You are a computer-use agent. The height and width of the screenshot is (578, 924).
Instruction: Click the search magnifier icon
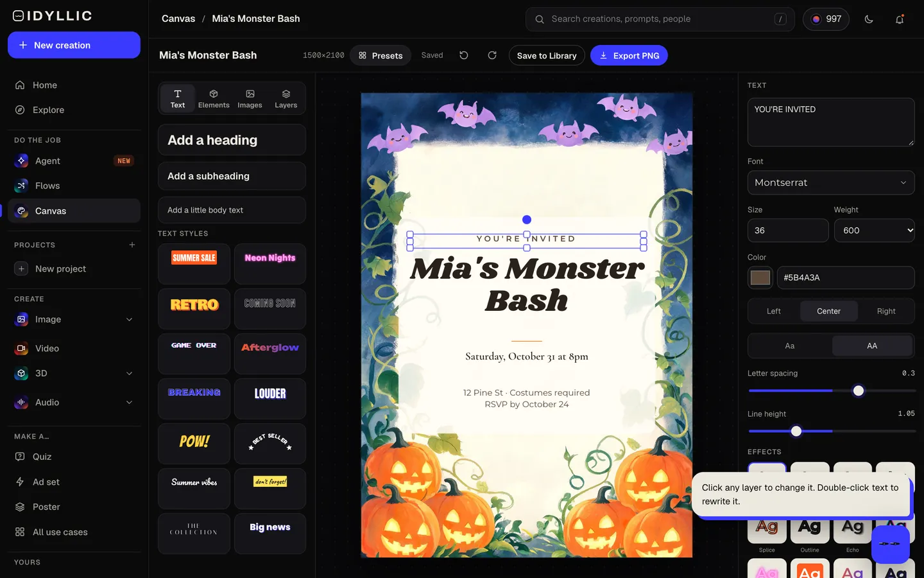(540, 19)
